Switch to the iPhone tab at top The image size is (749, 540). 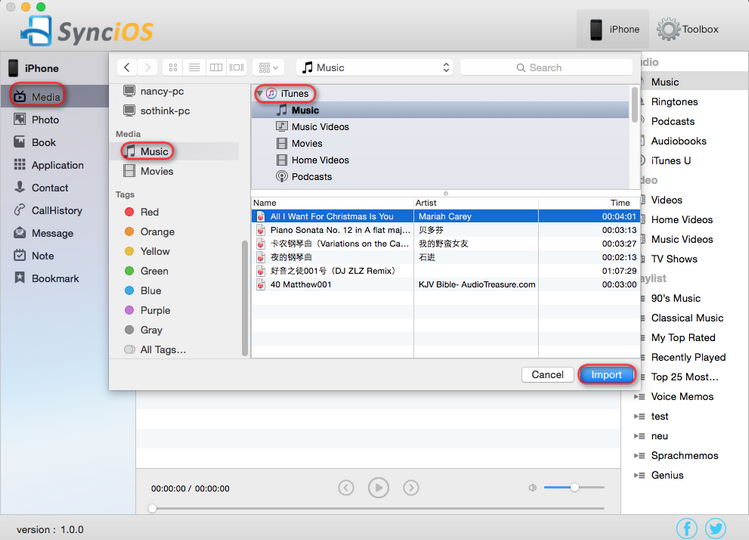point(613,29)
